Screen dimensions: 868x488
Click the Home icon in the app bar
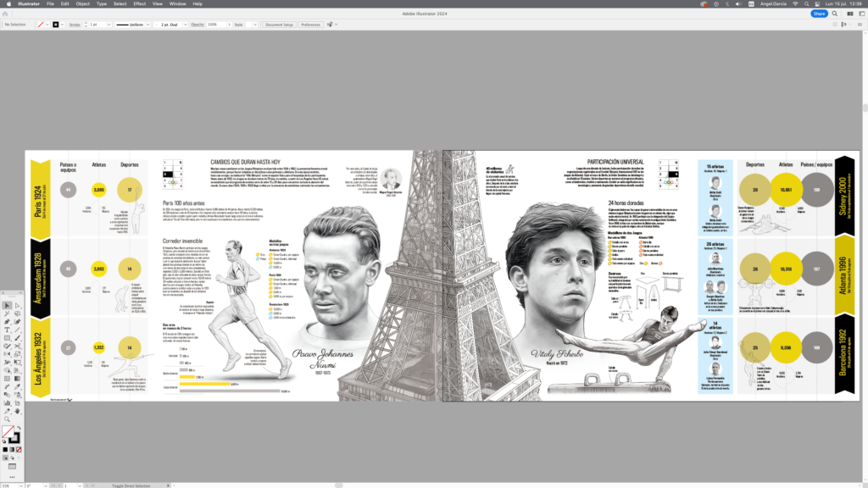click(5, 14)
